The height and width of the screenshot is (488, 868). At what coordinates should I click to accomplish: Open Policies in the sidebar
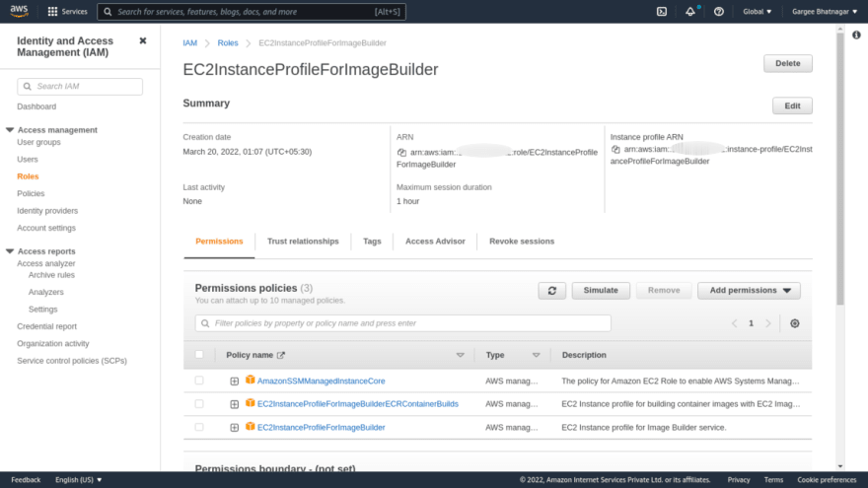[31, 193]
